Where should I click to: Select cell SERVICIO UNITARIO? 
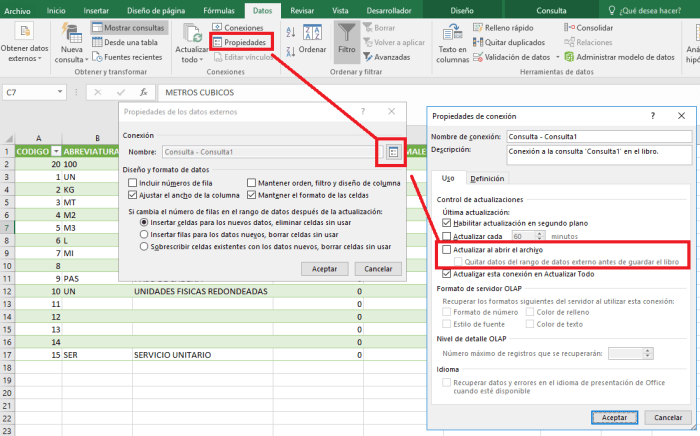[203, 355]
